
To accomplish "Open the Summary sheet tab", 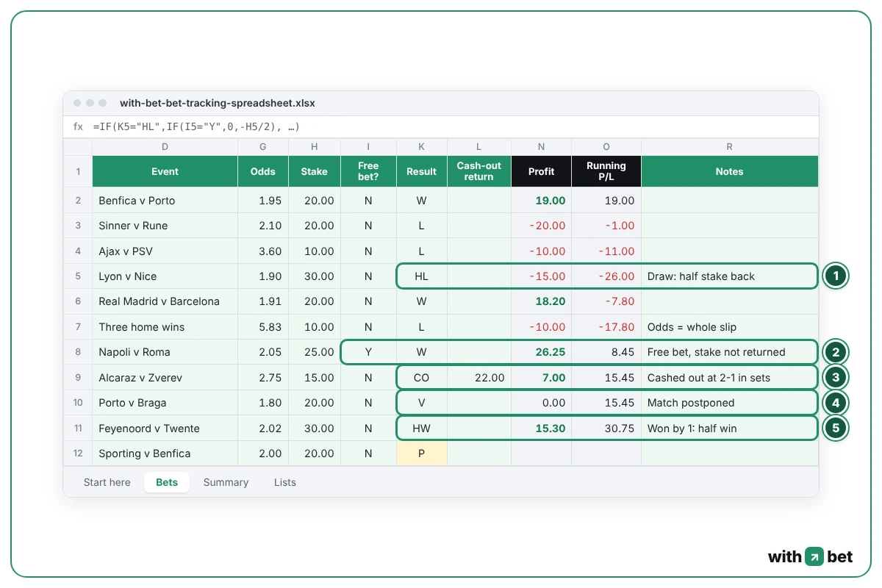I will point(226,482).
